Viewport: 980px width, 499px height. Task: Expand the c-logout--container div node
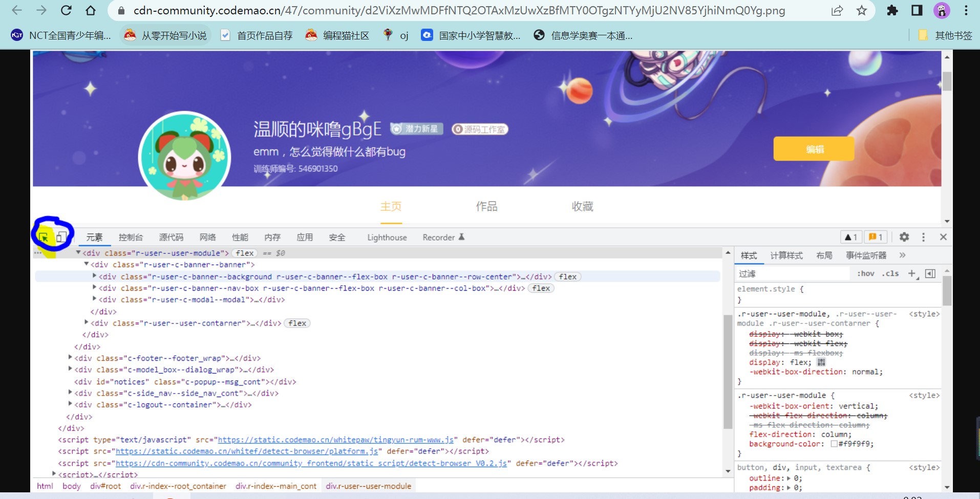pyautogui.click(x=70, y=404)
